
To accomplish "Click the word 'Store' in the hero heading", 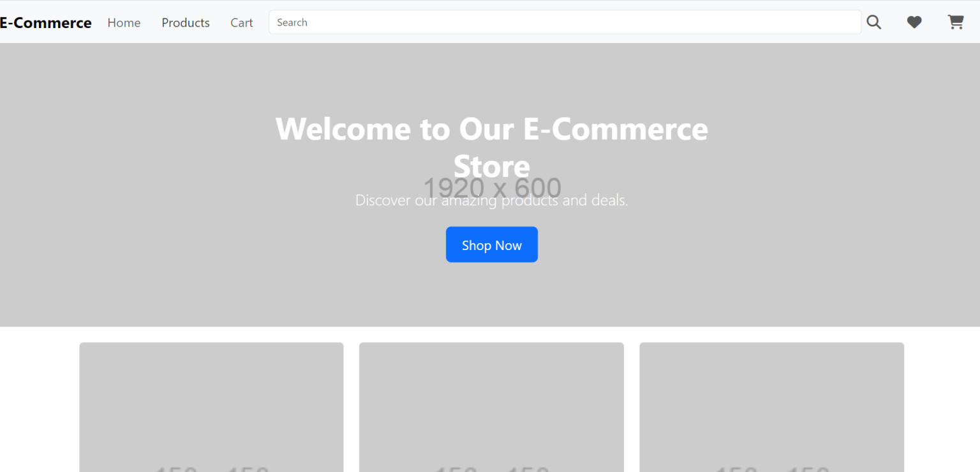I will pos(491,166).
